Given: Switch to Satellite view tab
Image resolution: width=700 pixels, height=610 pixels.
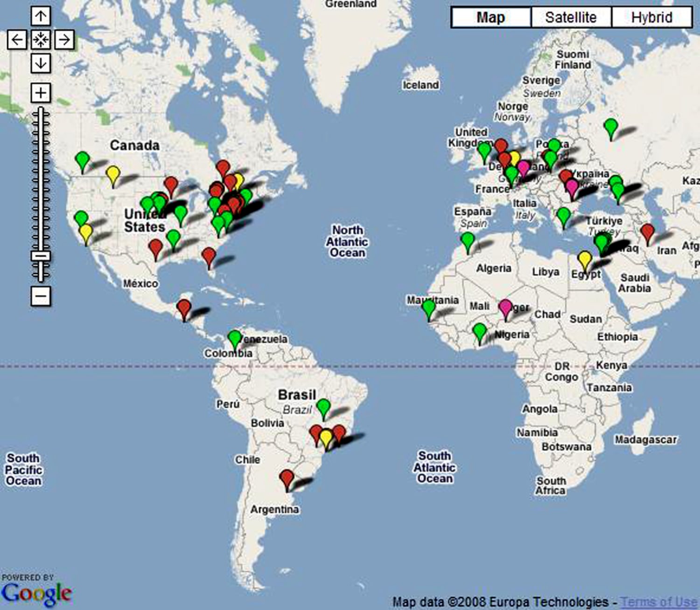Looking at the screenshot, I should click(571, 18).
